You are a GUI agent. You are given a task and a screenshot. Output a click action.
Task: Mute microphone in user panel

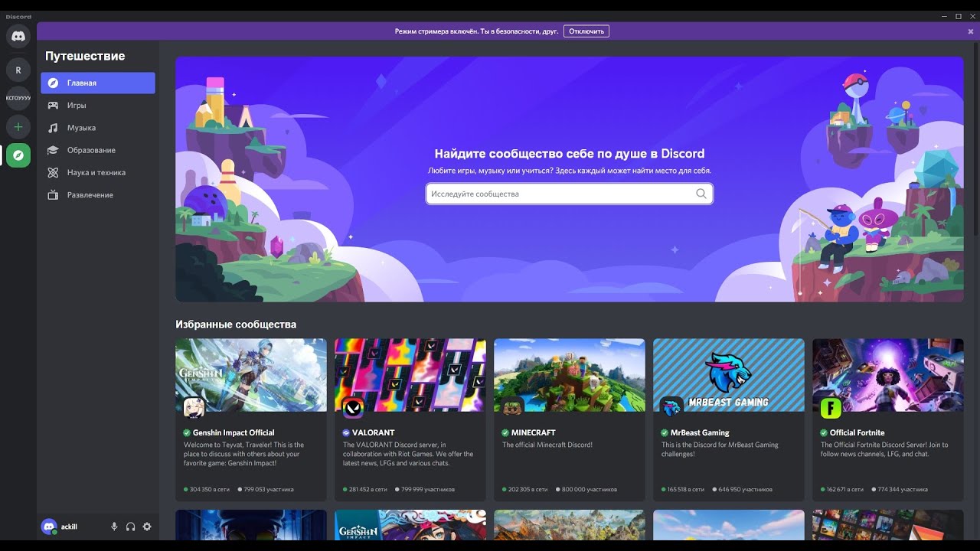point(114,527)
